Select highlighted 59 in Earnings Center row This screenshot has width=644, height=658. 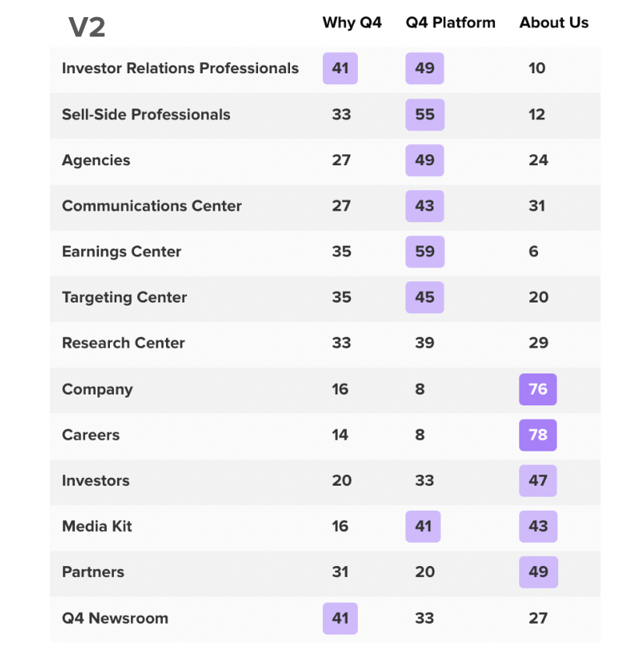pyautogui.click(x=425, y=252)
